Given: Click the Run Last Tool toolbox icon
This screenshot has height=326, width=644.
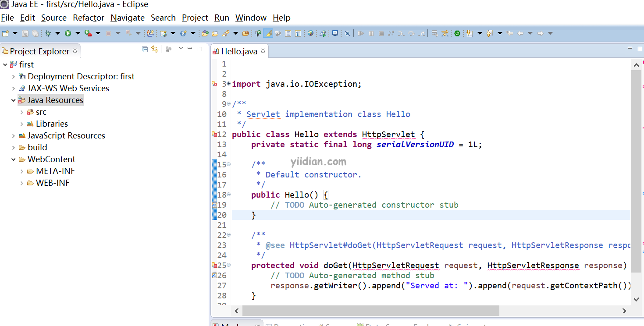Looking at the screenshot, I should click(88, 33).
